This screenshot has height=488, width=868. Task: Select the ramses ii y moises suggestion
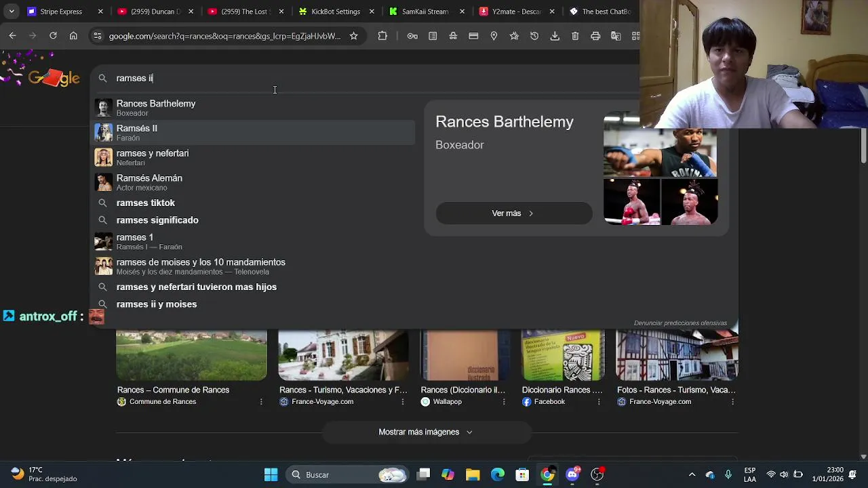[x=254, y=304]
